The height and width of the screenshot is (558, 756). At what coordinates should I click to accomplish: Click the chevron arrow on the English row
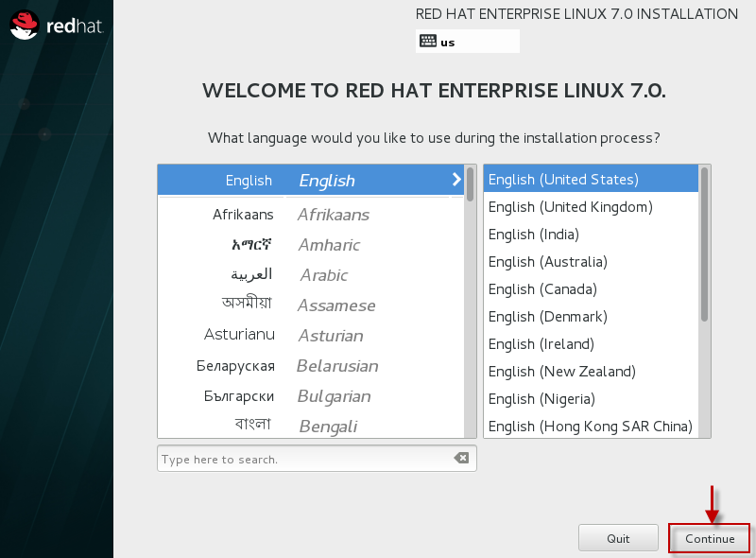pyautogui.click(x=456, y=180)
